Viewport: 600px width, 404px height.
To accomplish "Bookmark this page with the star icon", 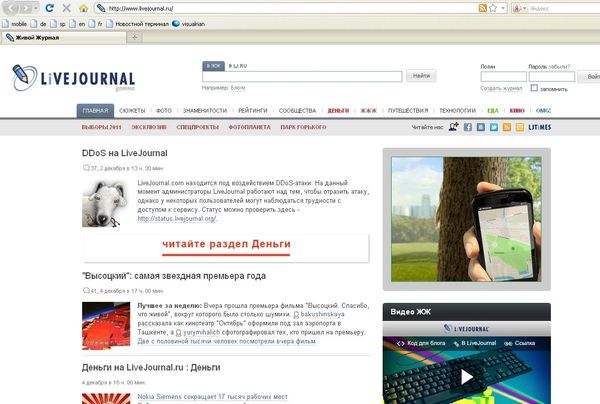I will [x=493, y=8].
